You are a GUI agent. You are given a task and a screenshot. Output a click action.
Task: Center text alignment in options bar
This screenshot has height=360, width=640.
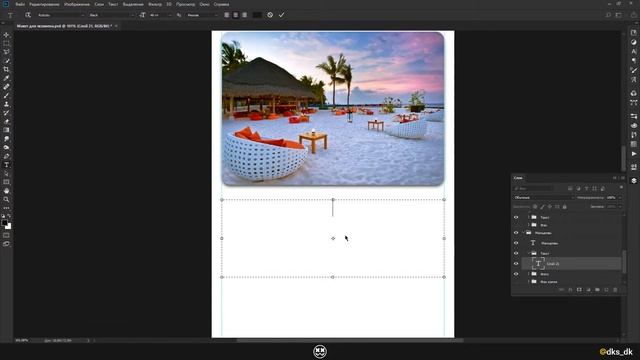tap(236, 15)
